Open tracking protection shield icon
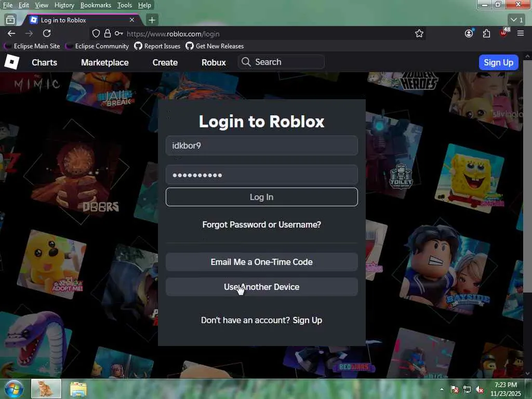The height and width of the screenshot is (399, 532). [96, 34]
